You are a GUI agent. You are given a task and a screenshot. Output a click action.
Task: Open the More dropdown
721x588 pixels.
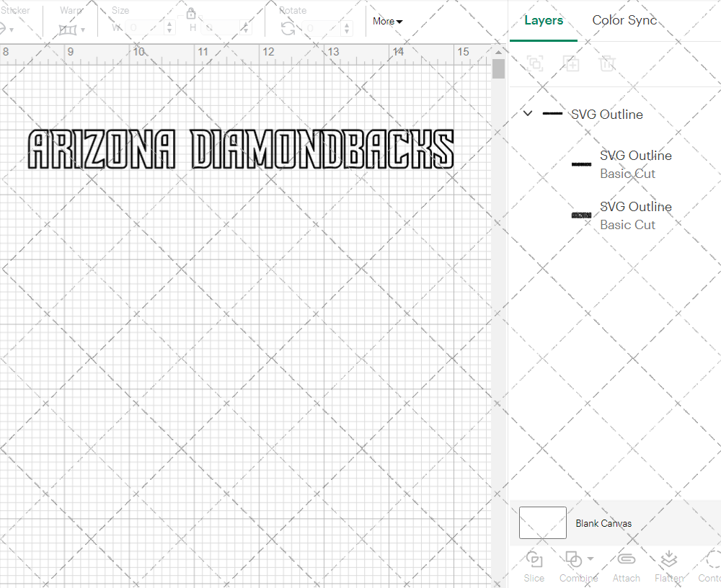(386, 22)
